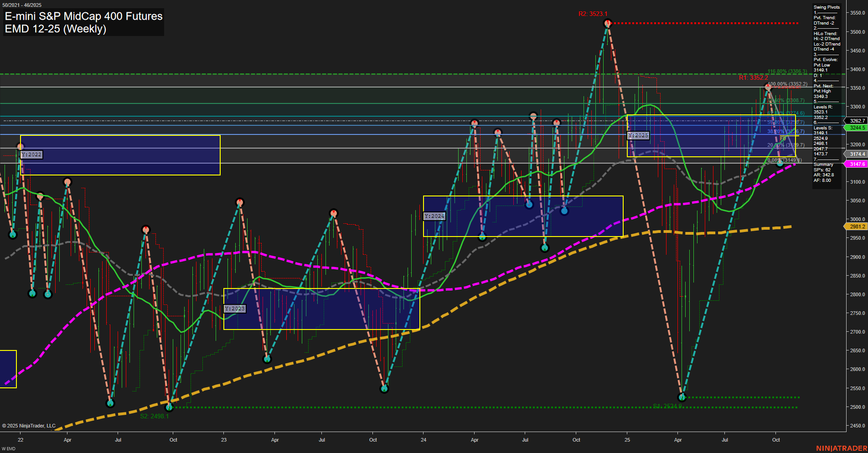Click the Y:2024 range label
This screenshot has height=453, width=868.
click(x=435, y=216)
